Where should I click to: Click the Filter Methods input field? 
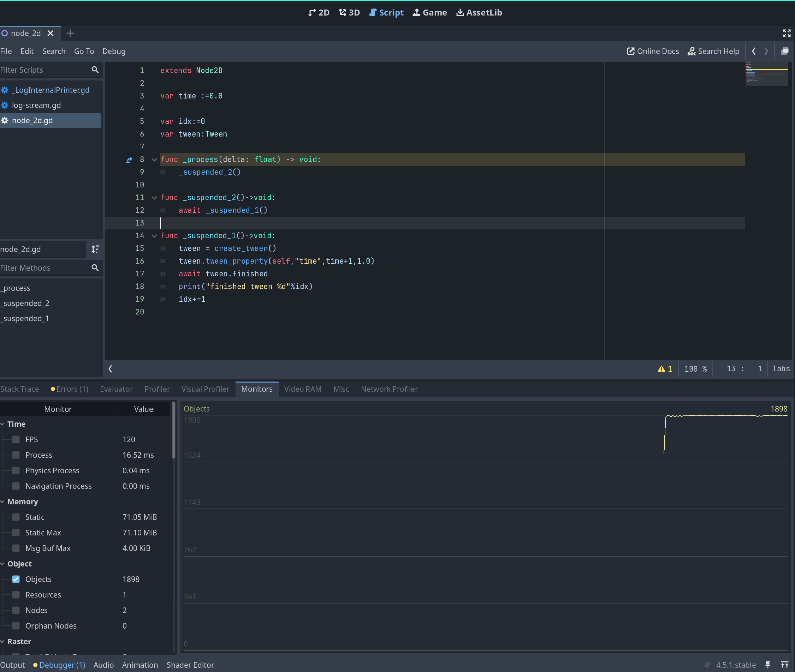[x=44, y=268]
